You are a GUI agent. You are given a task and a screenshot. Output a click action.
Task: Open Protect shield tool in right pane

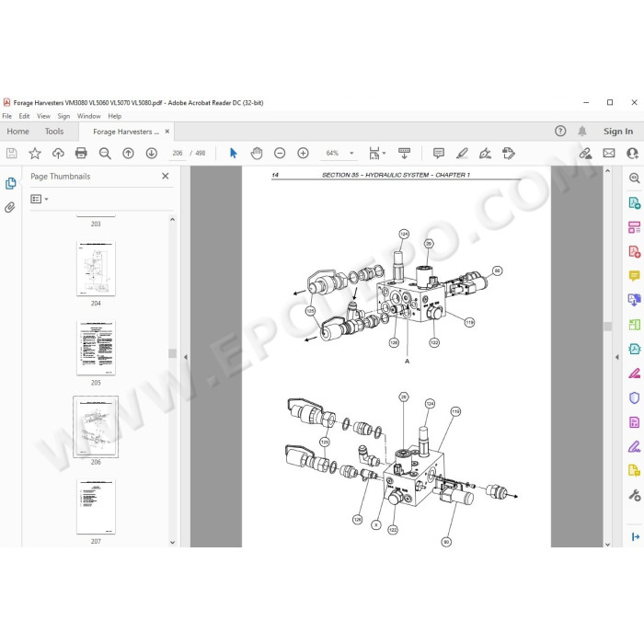tap(634, 397)
